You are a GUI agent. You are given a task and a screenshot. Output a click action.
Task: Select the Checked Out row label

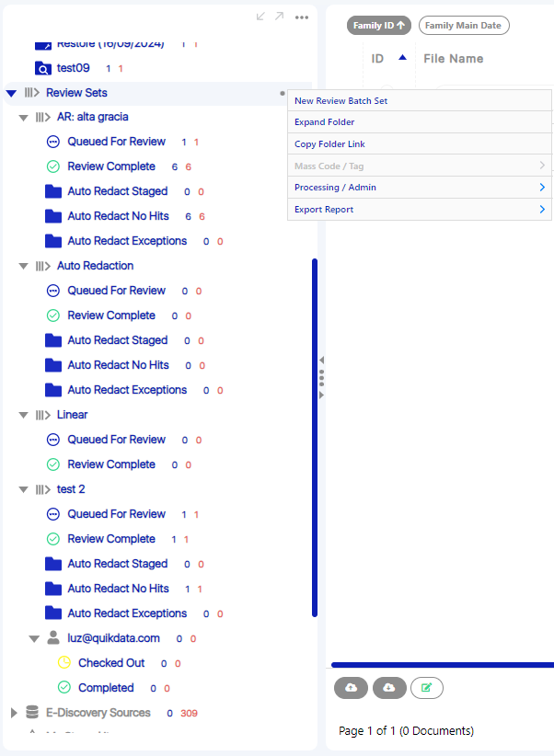click(x=111, y=663)
